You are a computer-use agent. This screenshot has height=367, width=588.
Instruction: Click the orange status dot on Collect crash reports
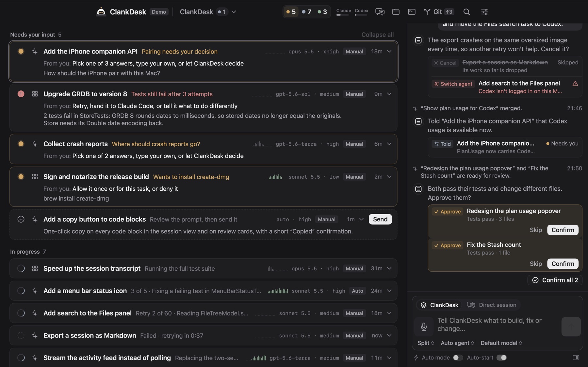21,144
